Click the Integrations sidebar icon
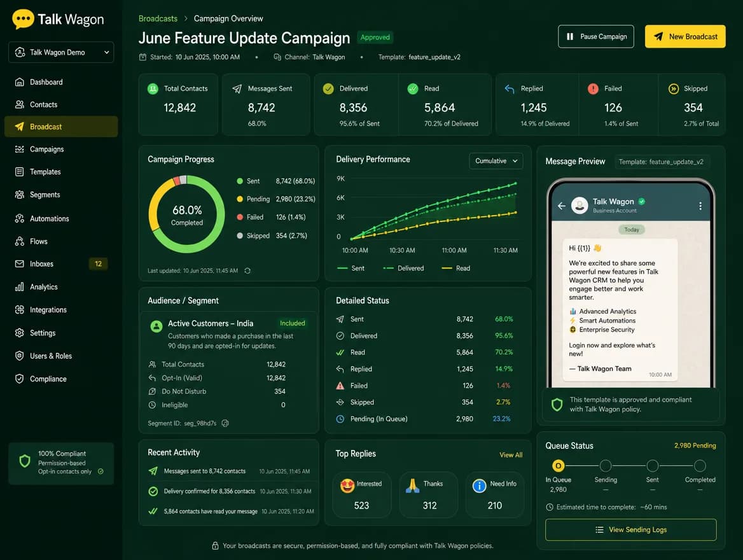 coord(20,310)
